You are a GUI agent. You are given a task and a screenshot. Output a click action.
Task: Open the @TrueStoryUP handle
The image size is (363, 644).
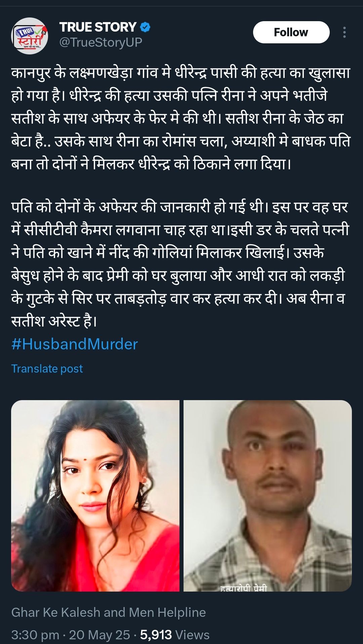pyautogui.click(x=101, y=43)
